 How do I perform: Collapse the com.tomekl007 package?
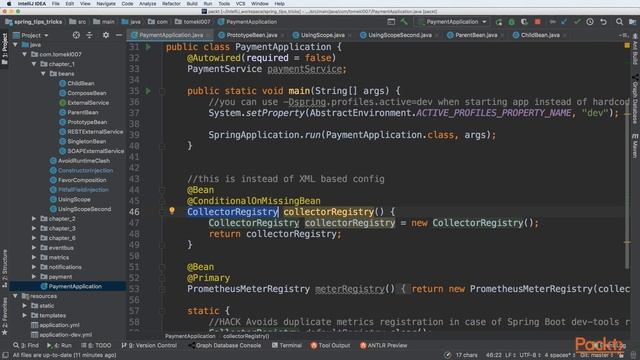(24, 54)
